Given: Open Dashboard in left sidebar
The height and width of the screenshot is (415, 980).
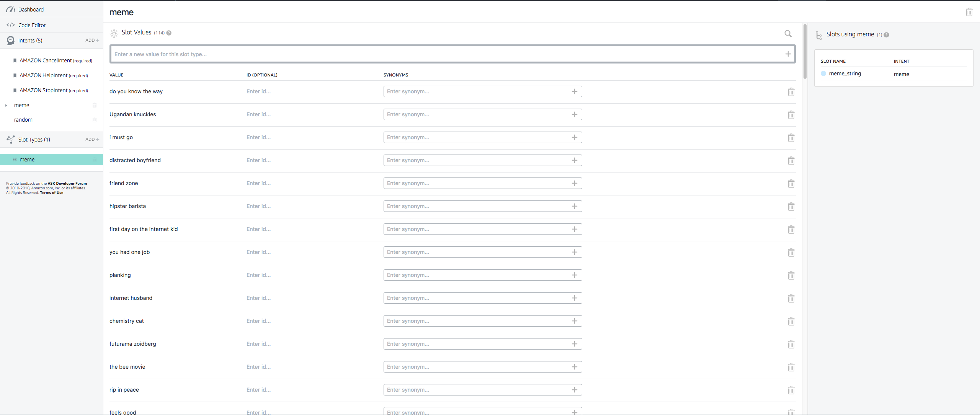Looking at the screenshot, I should coord(31,10).
